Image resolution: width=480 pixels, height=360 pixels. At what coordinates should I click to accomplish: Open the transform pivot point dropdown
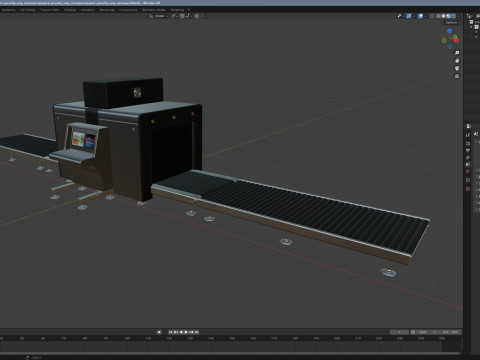tap(174, 16)
